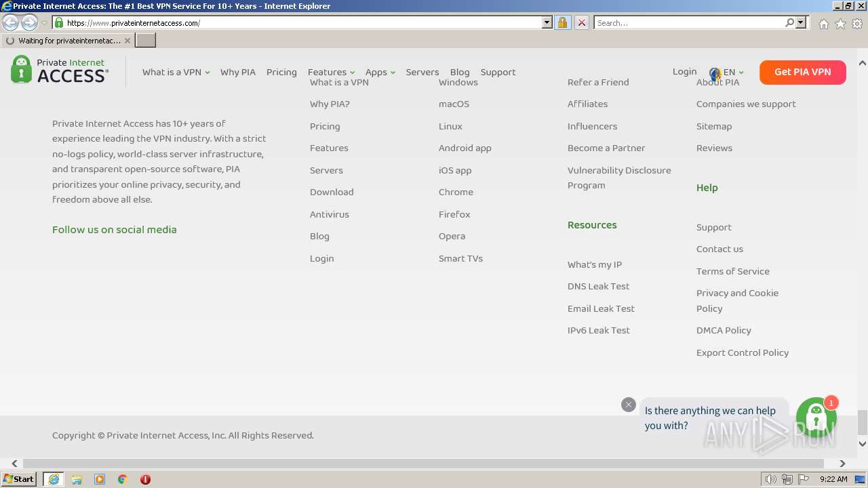Open the Vulnerability Disclosure Program link
Viewport: 868px width, 488px height.
[619, 178]
